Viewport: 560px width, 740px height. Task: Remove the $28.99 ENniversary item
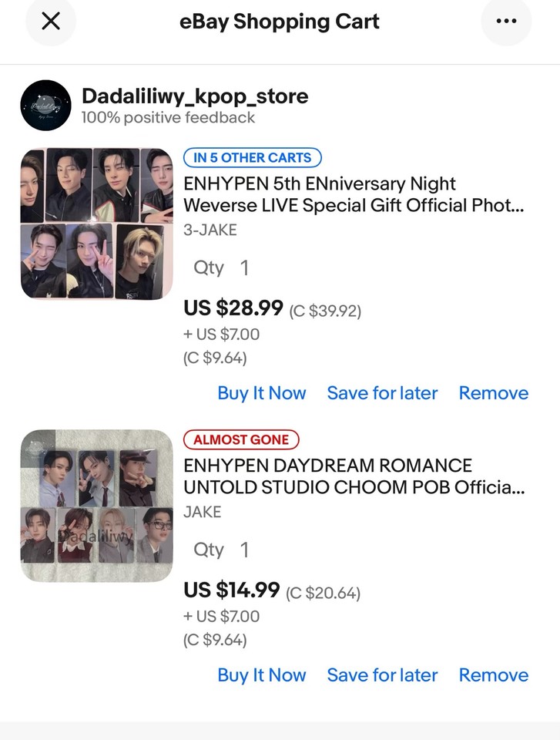point(494,393)
